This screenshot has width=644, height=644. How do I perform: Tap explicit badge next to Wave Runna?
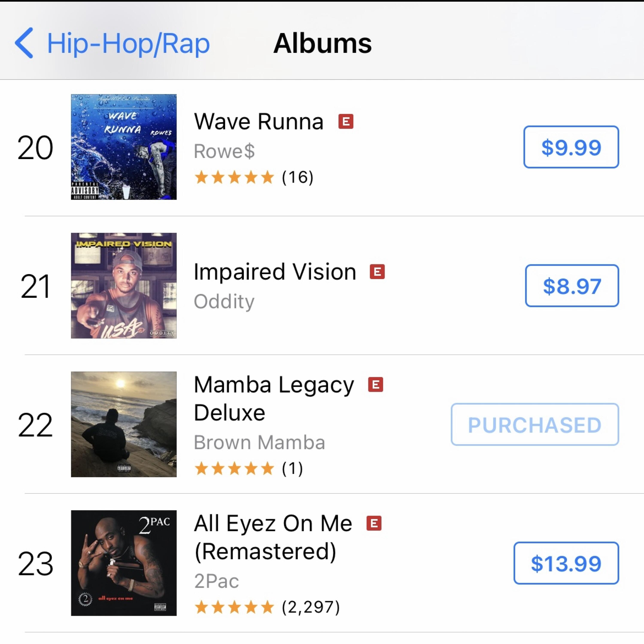346,122
